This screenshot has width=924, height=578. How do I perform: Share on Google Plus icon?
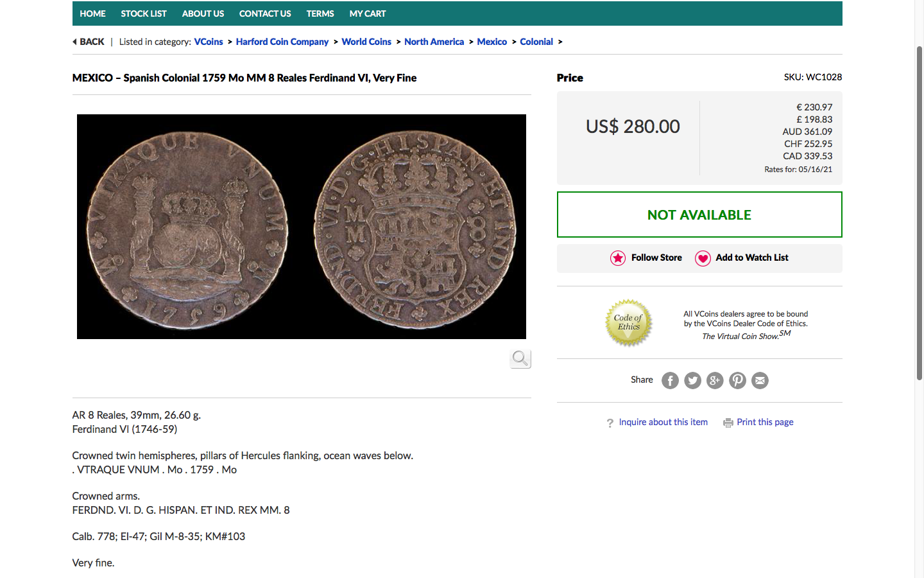pyautogui.click(x=715, y=381)
